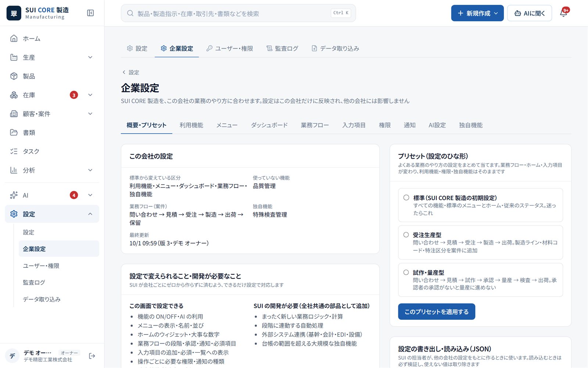Viewport: 588px width, 368px height.
Task: Open 監査ログ in sidebar submenu
Action: (59, 282)
